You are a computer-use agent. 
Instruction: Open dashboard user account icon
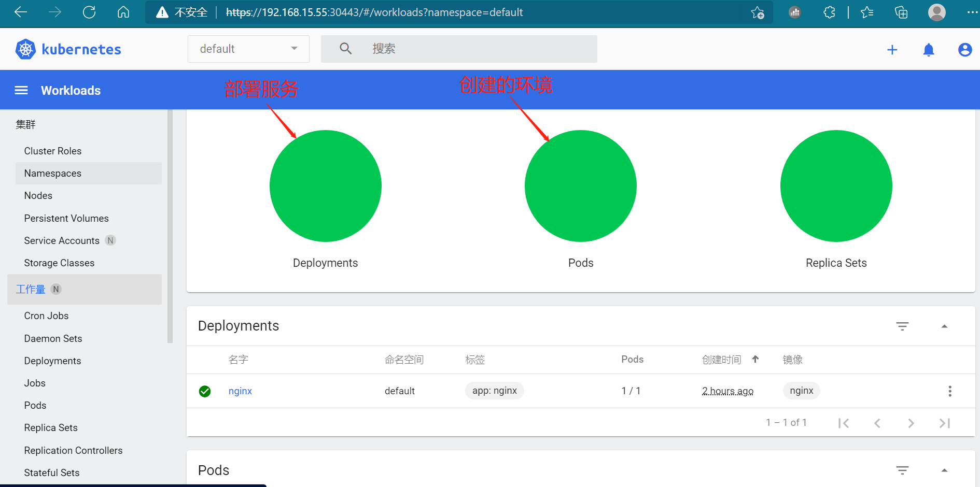pos(965,50)
